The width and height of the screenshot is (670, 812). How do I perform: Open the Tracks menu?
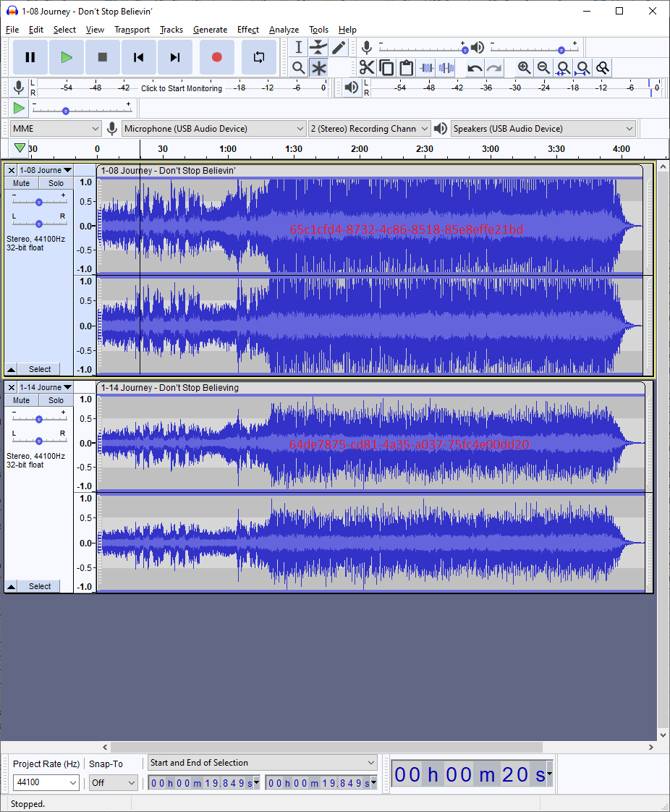[171, 30]
